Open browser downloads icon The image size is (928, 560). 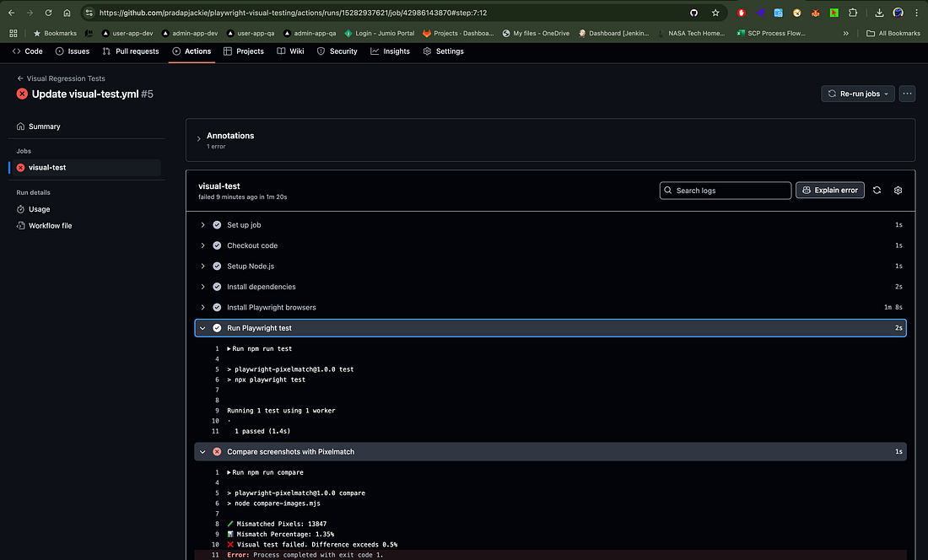[x=879, y=13]
